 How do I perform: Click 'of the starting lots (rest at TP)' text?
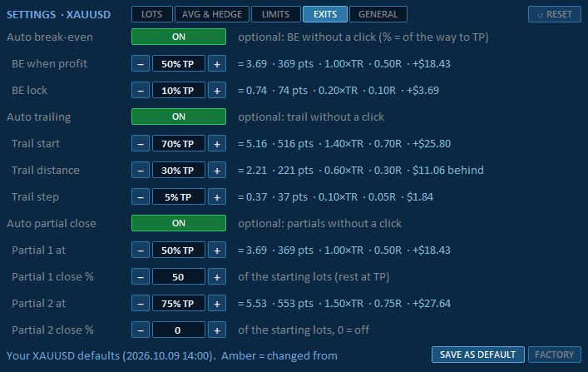[x=314, y=276]
